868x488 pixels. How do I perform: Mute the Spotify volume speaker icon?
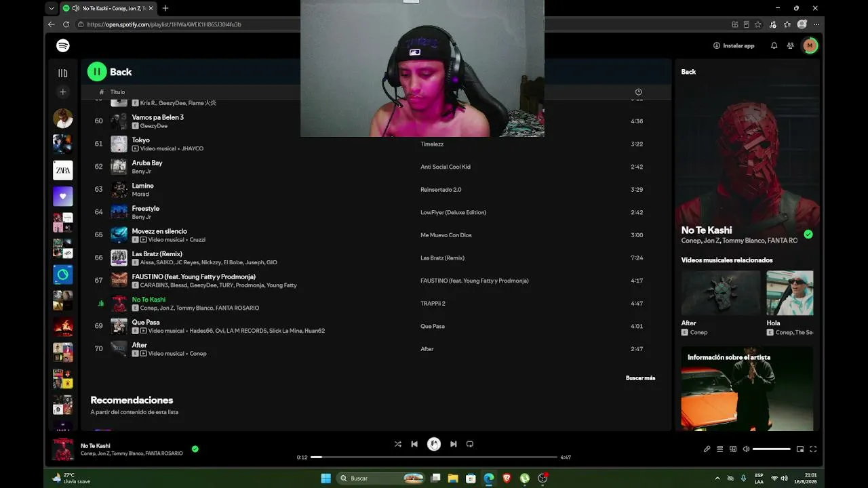(746, 449)
